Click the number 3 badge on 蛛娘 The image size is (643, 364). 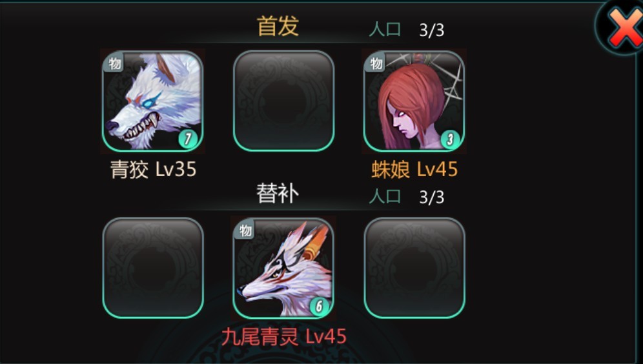[450, 139]
